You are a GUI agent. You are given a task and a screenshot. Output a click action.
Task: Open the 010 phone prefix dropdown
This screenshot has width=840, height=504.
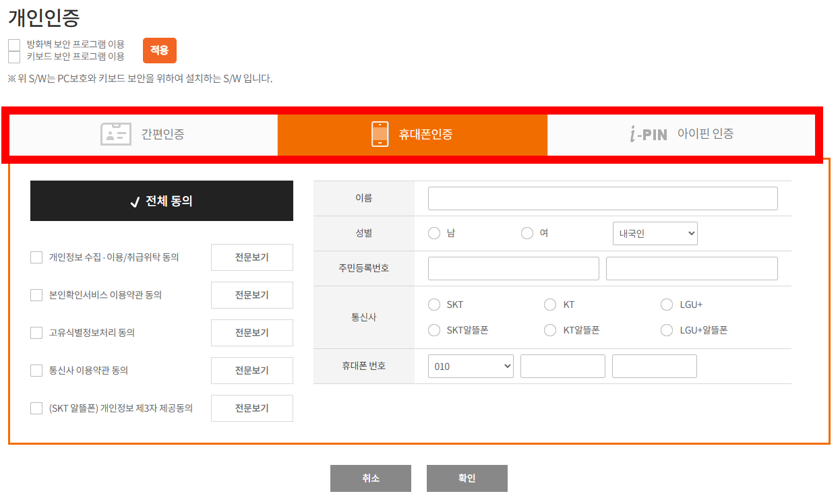click(x=471, y=366)
